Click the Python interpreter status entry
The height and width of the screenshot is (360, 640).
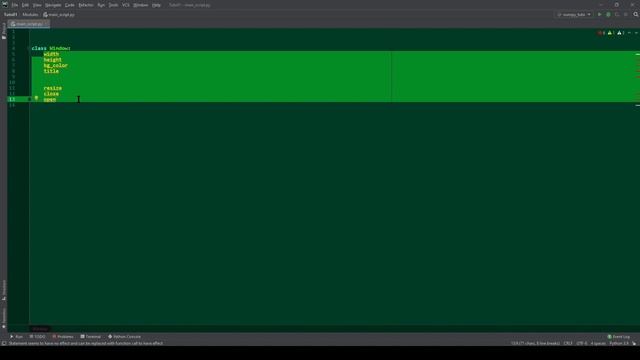[619, 343]
